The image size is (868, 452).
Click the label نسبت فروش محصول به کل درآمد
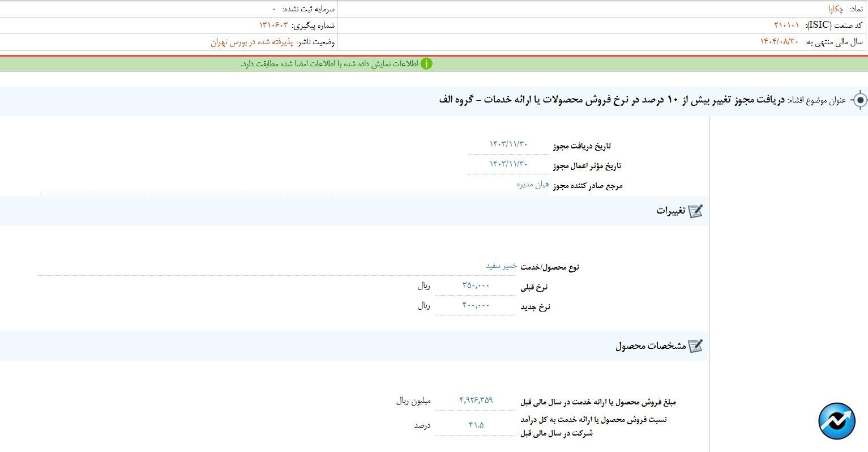tap(593, 426)
